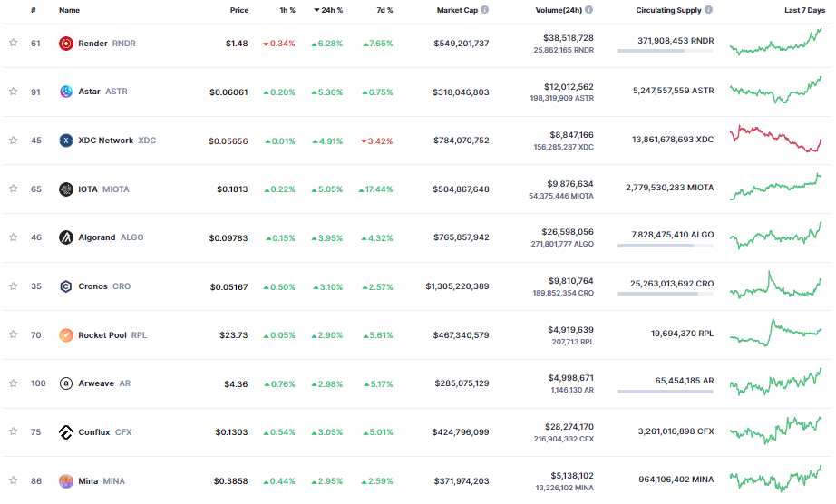Open the Cronos logo icon
The height and width of the screenshot is (504, 836).
(65, 286)
